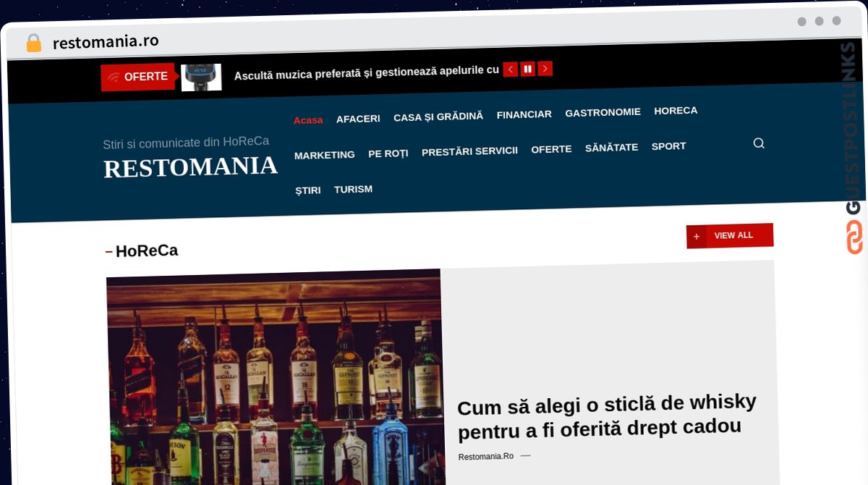The height and width of the screenshot is (485, 868).
Task: Click the HoReCa section heading
Action: pyautogui.click(x=147, y=251)
